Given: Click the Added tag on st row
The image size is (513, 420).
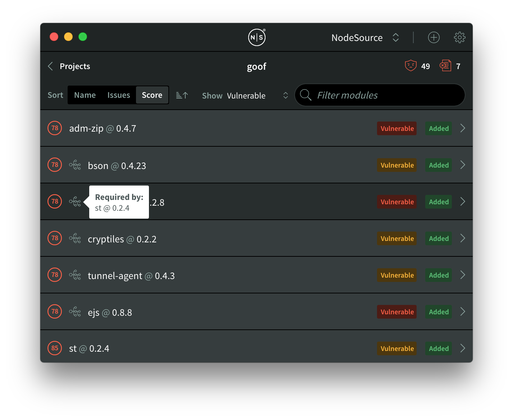Looking at the screenshot, I should (x=439, y=348).
